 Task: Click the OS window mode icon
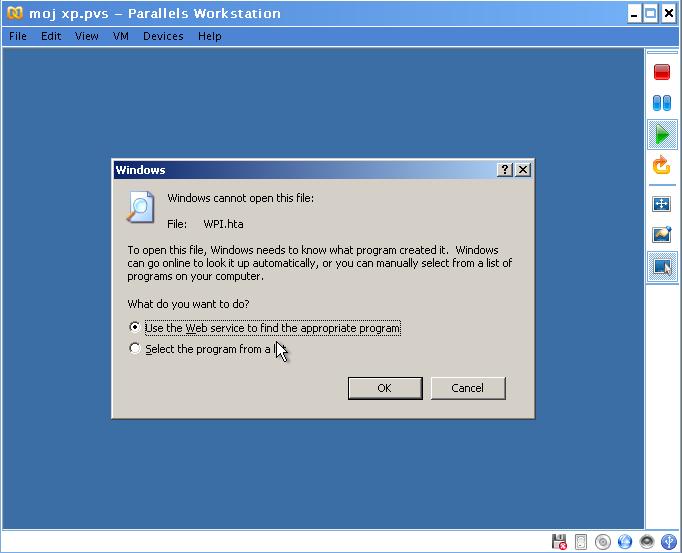click(x=662, y=266)
